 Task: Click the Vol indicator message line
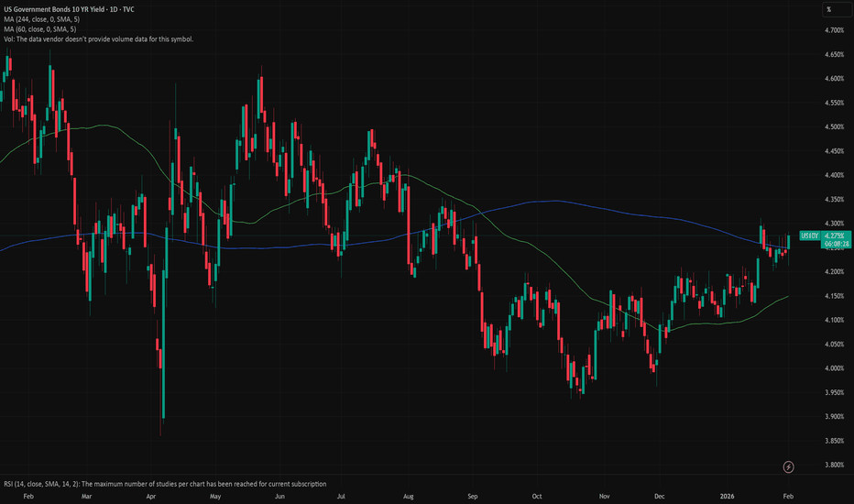pos(97,39)
